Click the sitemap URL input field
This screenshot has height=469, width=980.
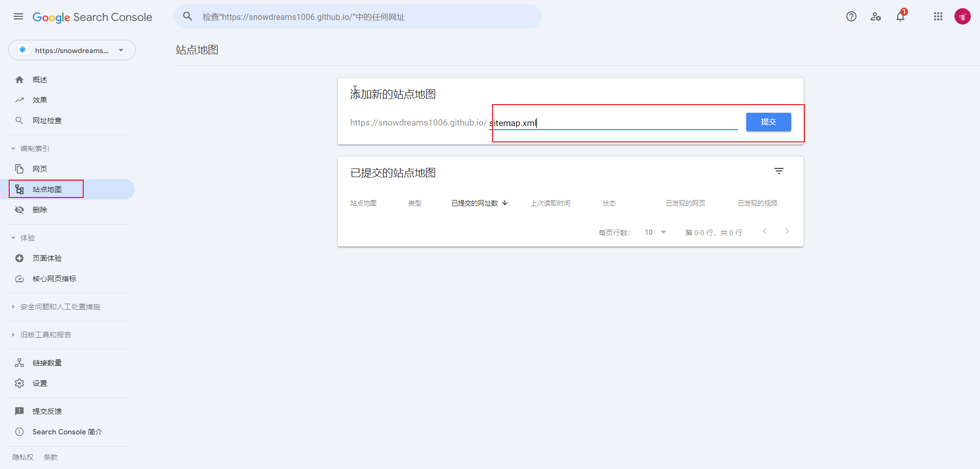pos(612,123)
